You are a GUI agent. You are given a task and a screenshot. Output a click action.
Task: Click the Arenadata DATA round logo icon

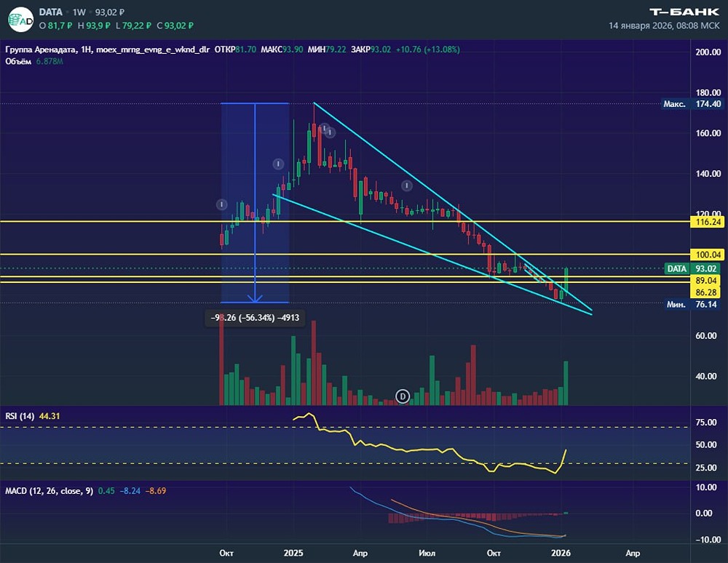pyautogui.click(x=21, y=20)
